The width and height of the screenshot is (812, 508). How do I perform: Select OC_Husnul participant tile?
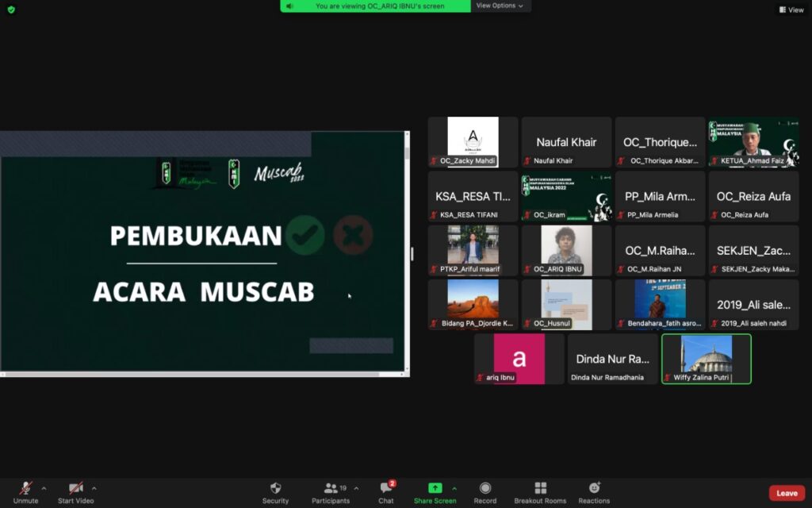click(x=566, y=305)
